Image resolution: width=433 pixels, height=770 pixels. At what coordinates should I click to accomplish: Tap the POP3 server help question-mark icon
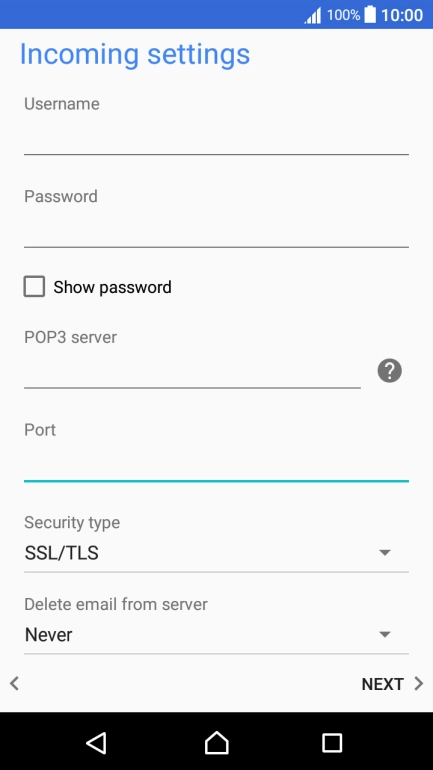click(389, 371)
